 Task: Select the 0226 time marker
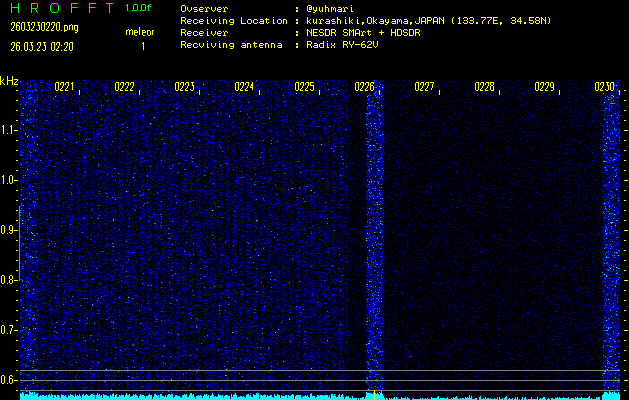pyautogui.click(x=364, y=87)
